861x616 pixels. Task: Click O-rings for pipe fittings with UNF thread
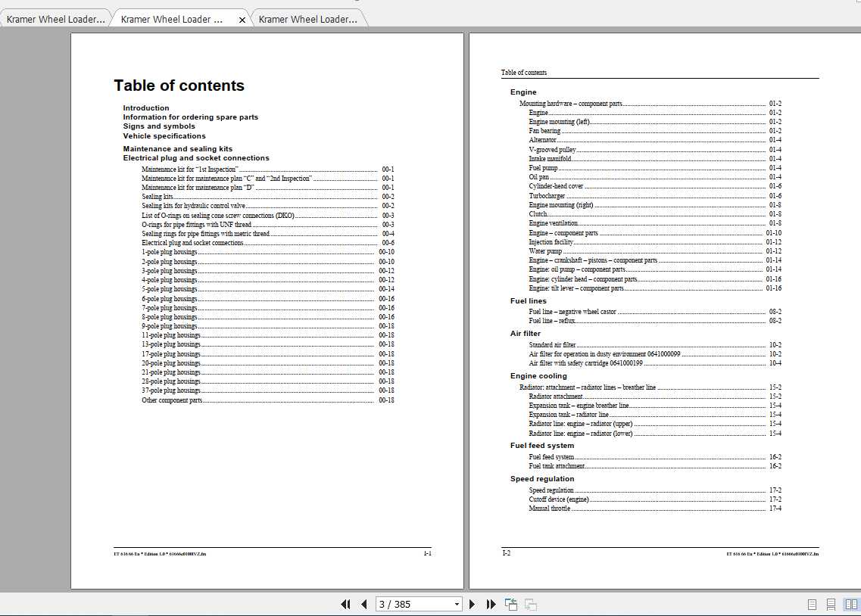(267, 224)
